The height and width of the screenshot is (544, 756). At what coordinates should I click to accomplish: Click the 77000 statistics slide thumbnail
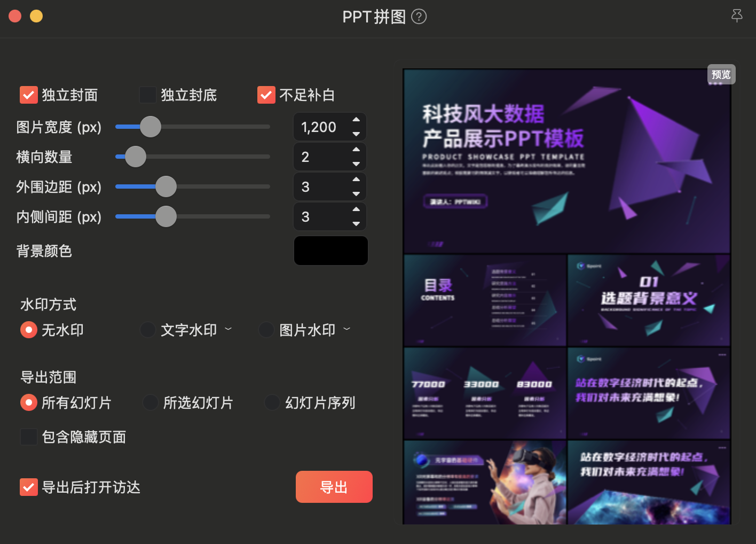click(485, 393)
